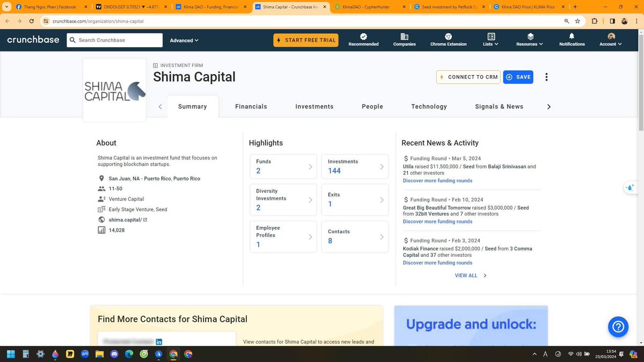
Task: Show more tabs with right chevron
Action: coord(548,107)
